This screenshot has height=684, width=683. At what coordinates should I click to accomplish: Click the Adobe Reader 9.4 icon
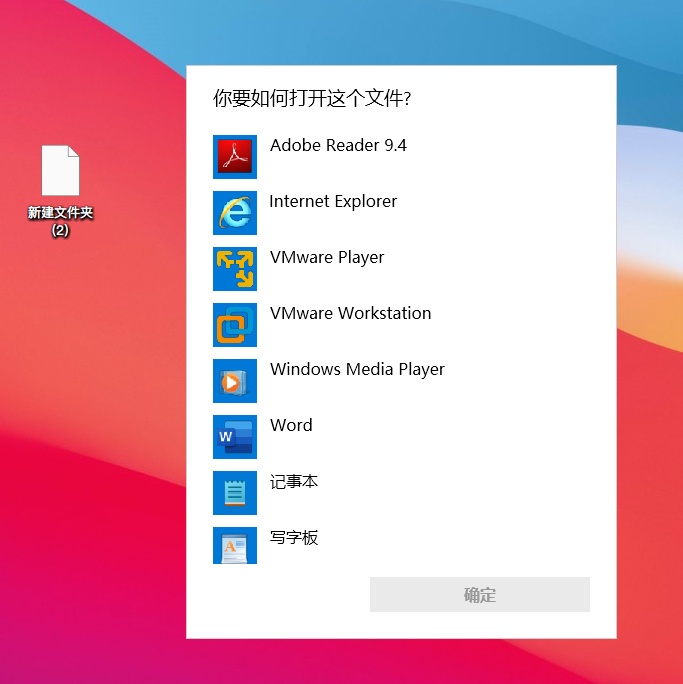point(235,157)
